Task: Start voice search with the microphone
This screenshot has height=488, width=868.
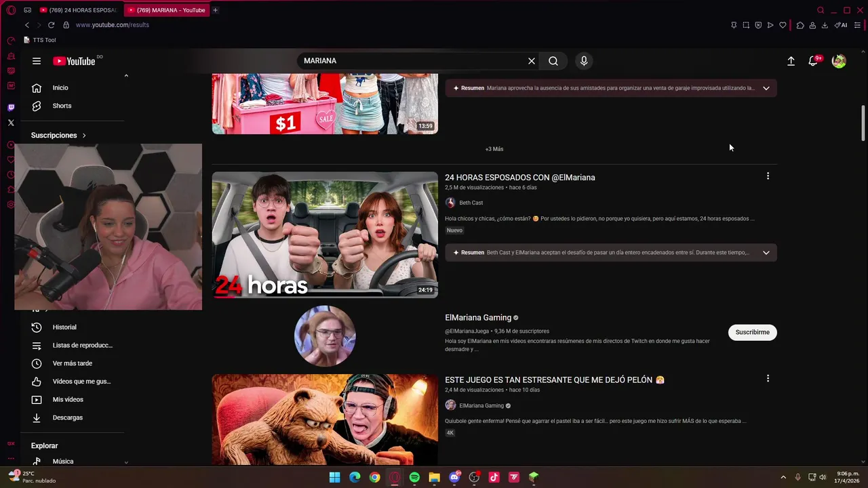Action: point(584,61)
